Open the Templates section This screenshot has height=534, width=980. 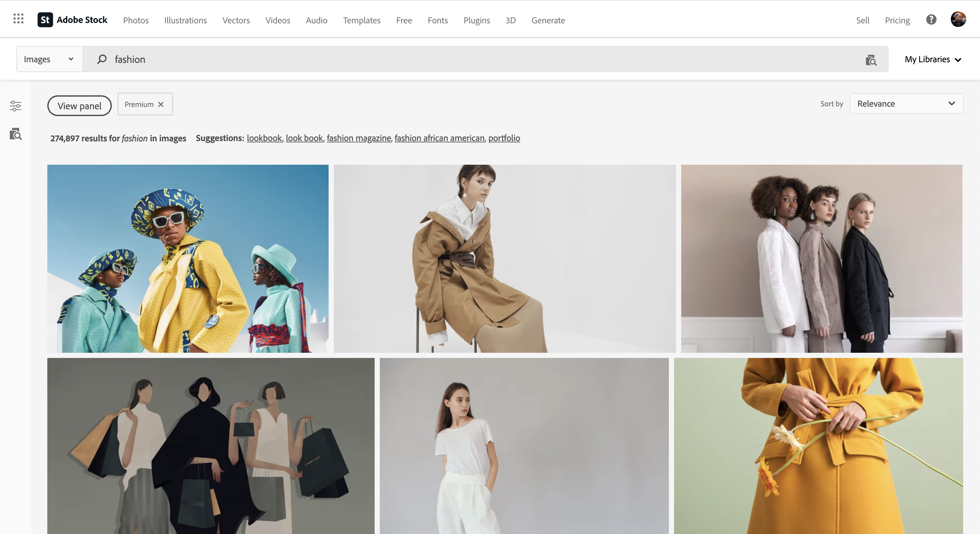[361, 20]
